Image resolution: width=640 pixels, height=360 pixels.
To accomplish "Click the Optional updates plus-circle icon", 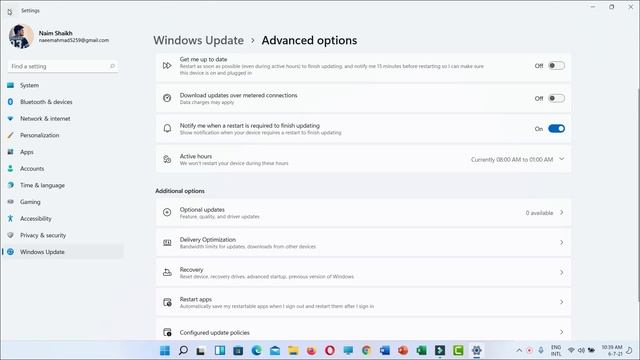I will [x=167, y=212].
